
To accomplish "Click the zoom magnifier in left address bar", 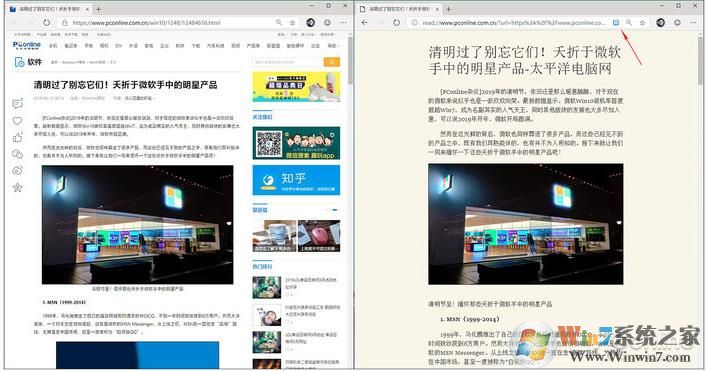I will [279, 23].
